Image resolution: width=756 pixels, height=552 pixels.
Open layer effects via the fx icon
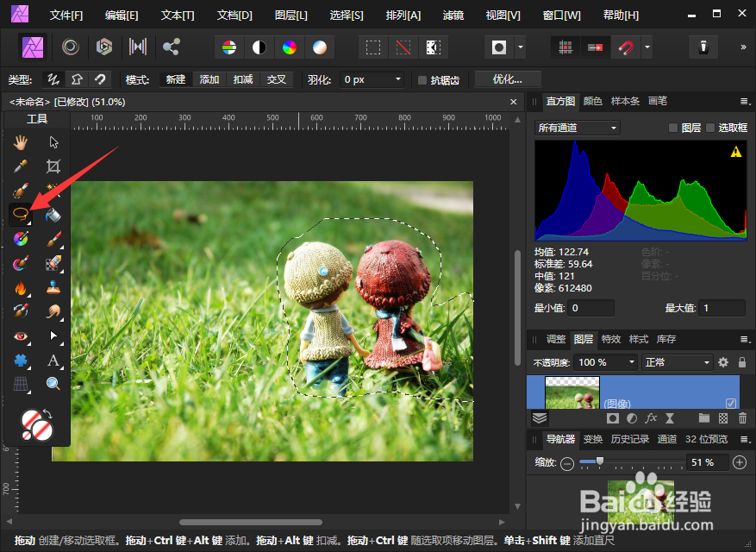[x=651, y=417]
